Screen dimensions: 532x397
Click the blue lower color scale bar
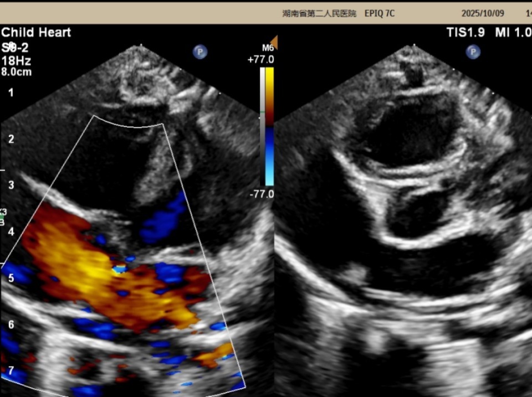(269, 156)
